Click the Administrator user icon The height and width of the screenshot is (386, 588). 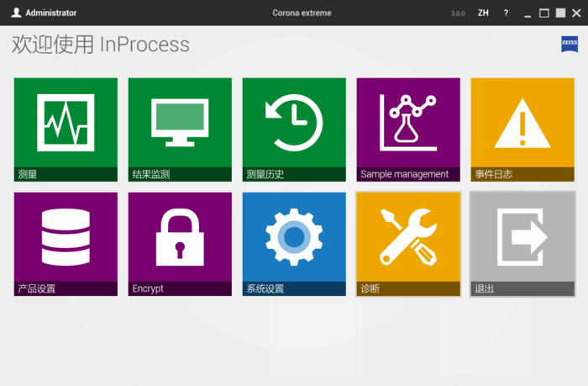click(x=16, y=13)
